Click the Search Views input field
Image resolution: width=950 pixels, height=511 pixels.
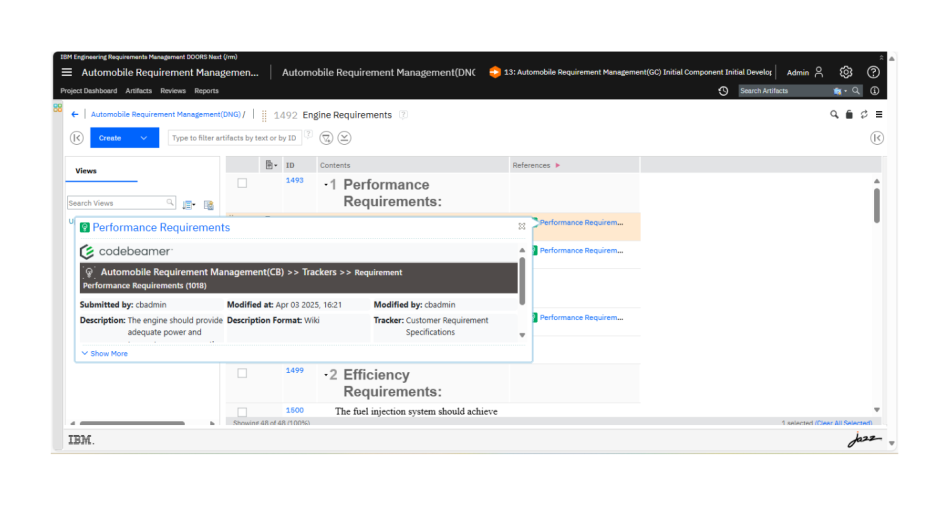pyautogui.click(x=121, y=203)
